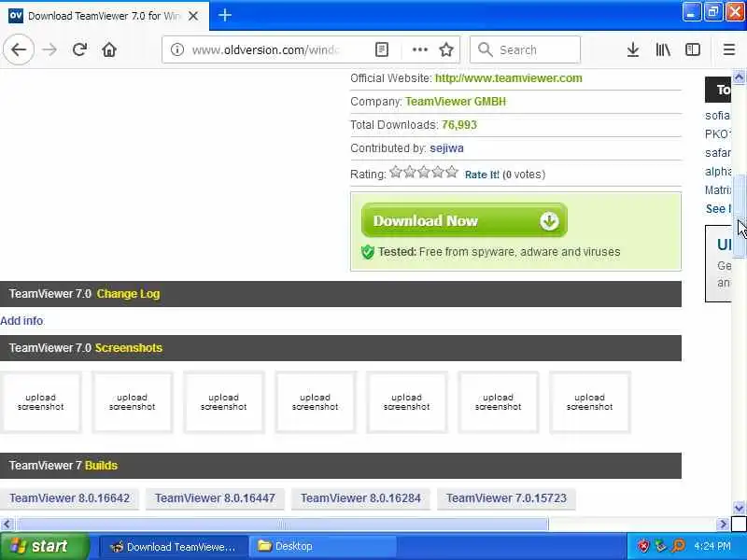Give a two-star rating

[410, 172]
